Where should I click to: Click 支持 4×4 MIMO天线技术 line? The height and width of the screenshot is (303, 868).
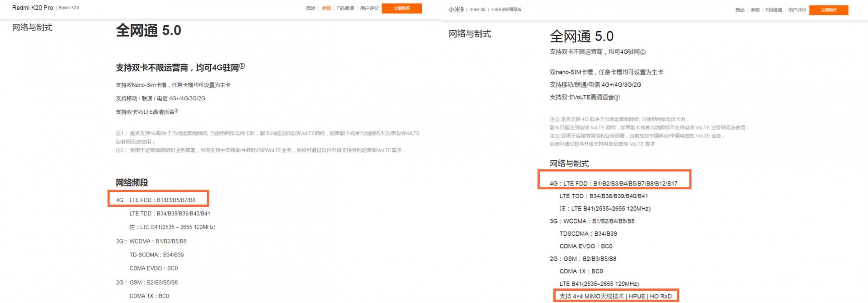tap(616, 296)
